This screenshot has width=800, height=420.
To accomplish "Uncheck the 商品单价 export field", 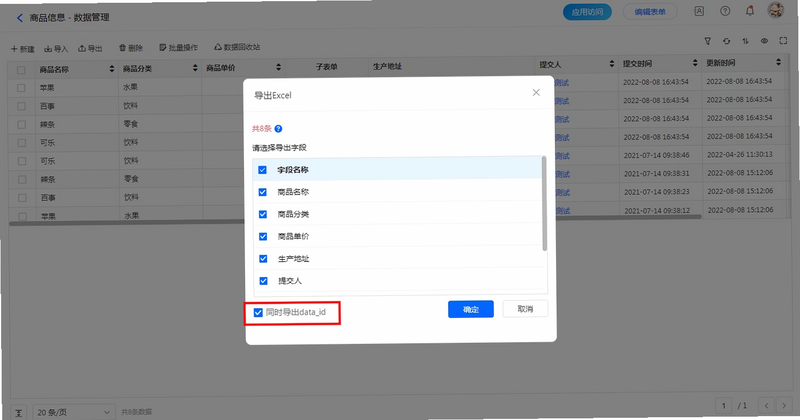I will click(263, 237).
